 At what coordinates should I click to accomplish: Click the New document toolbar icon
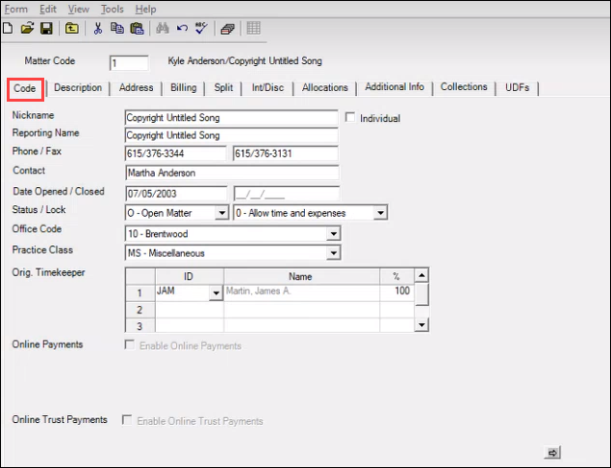[8, 28]
